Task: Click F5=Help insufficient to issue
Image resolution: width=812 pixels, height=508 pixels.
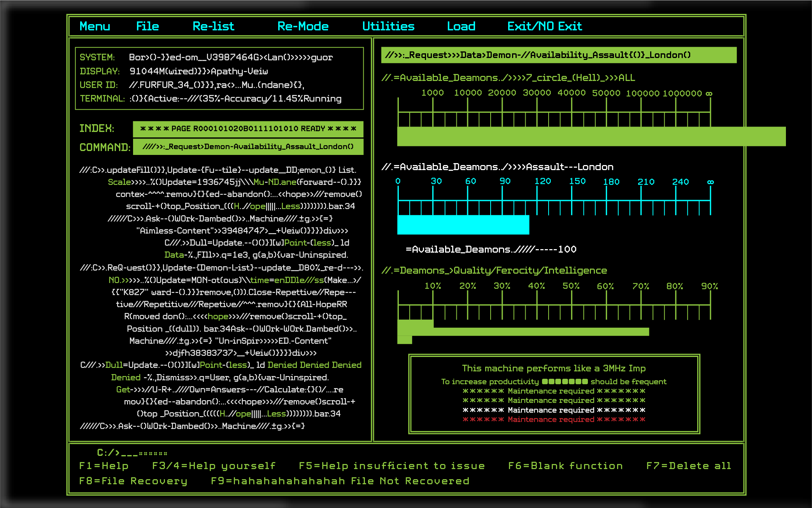Action: tap(391, 466)
